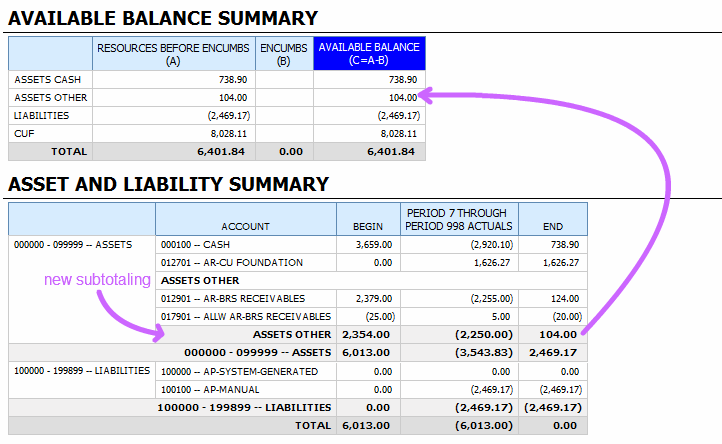This screenshot has width=722, height=444.
Task: Click the CUF available balance 8,028.11
Action: [399, 134]
